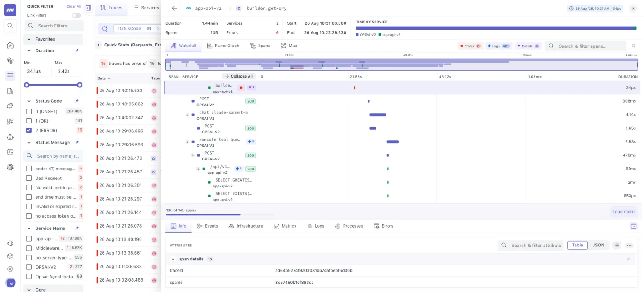Collapse the chat claude-sonnet-5 span
This screenshot has width=644, height=292.
pos(187,115)
